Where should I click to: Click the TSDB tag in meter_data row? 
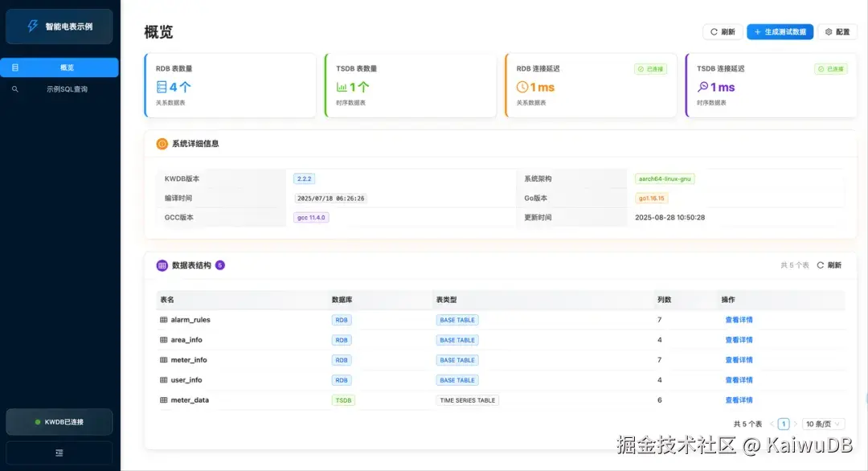343,400
